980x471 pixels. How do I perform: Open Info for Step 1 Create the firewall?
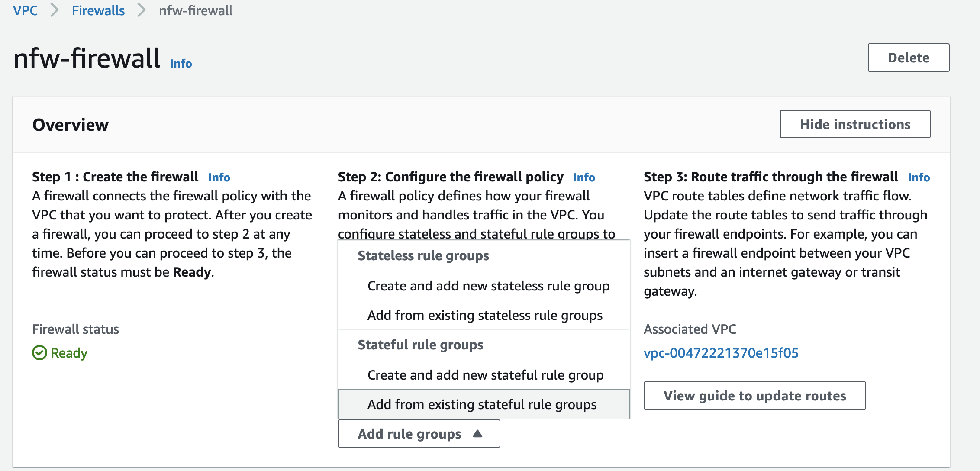click(x=219, y=177)
